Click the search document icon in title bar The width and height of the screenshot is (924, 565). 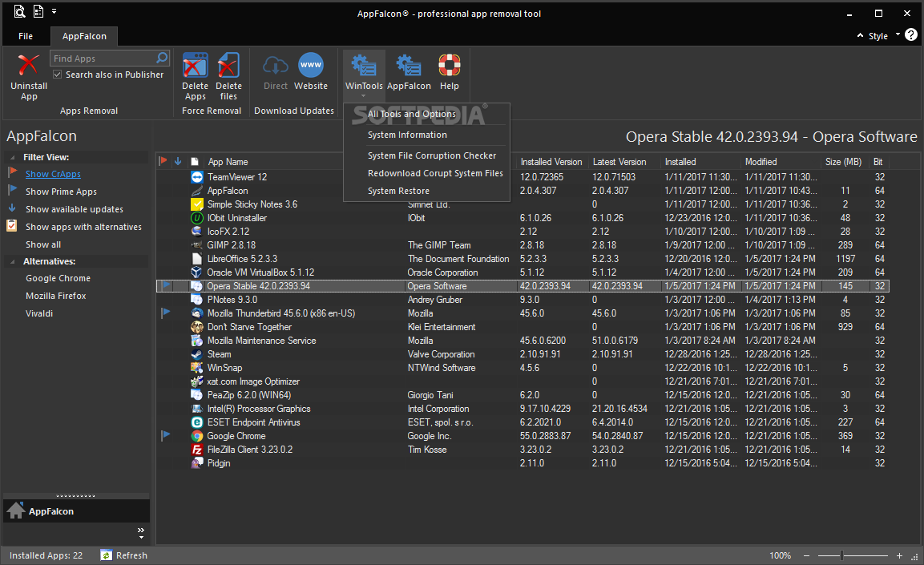tap(19, 11)
